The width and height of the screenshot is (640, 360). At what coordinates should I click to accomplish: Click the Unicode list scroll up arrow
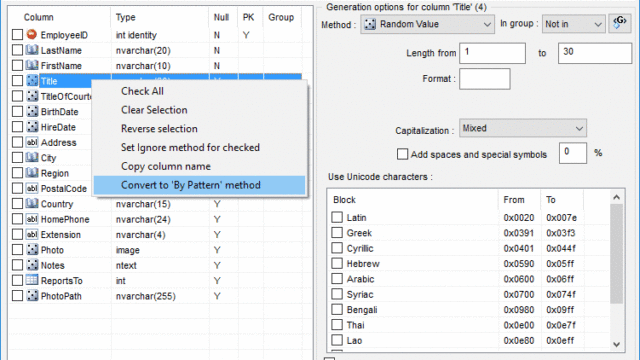click(616, 198)
